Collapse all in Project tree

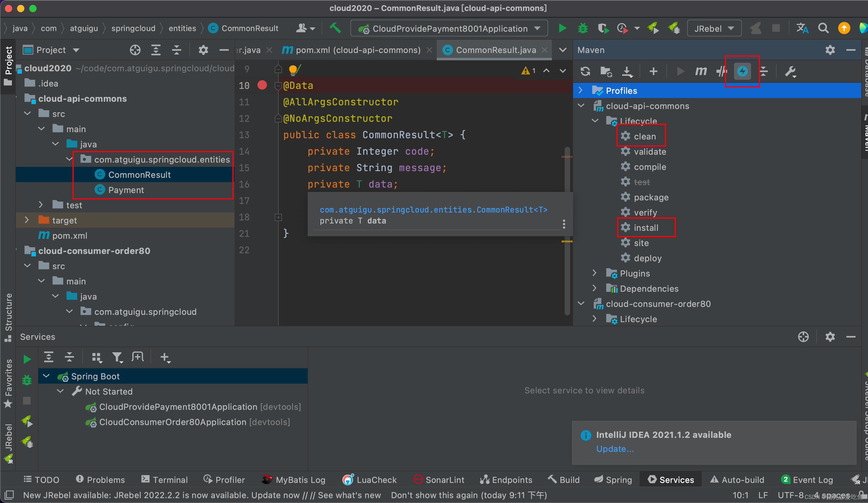click(x=176, y=50)
